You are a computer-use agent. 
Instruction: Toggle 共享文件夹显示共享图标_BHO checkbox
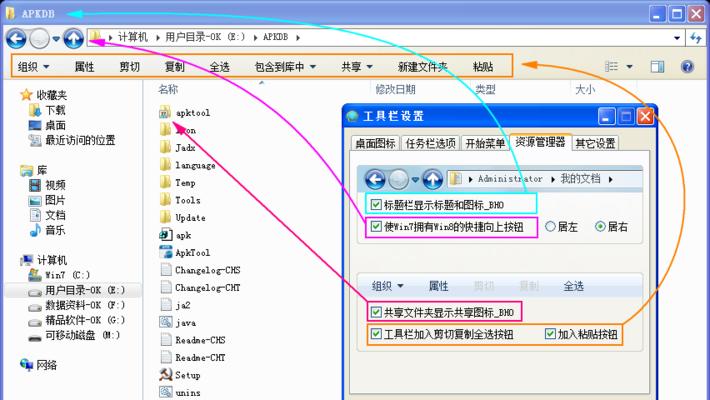tap(376, 312)
